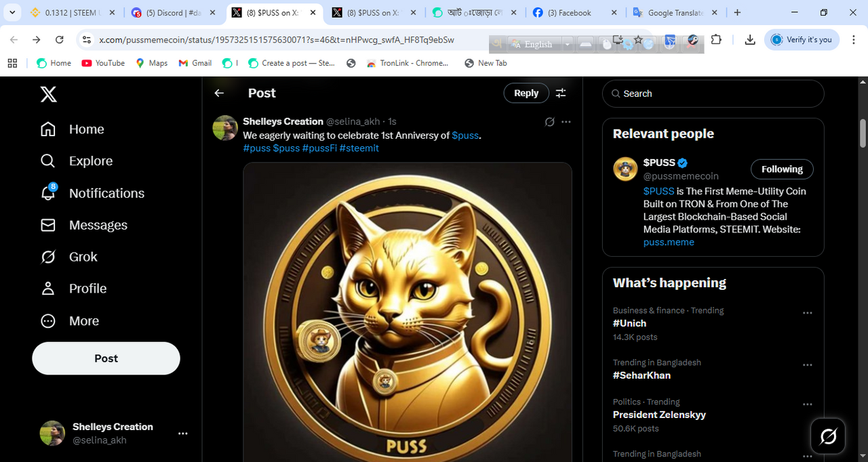Open the Home bookmark
This screenshot has width=868, height=462.
pyautogui.click(x=54, y=63)
